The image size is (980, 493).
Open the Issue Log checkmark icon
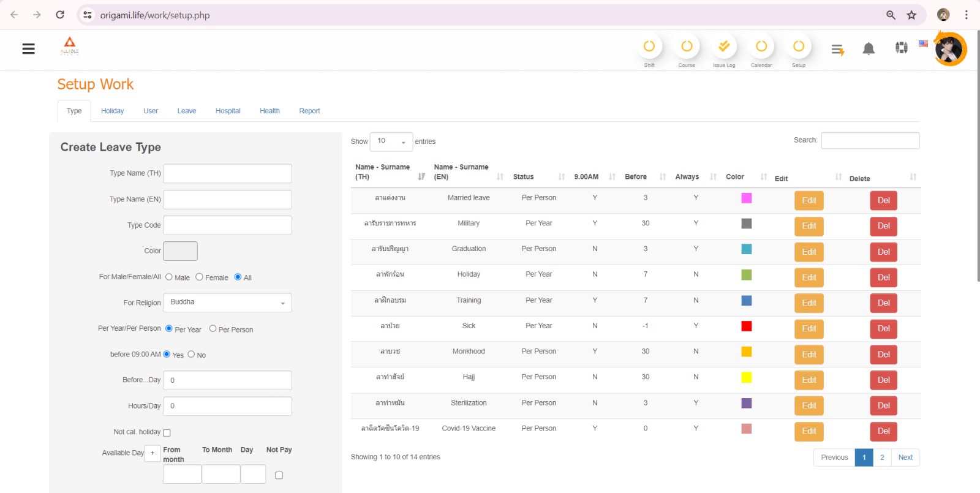[x=724, y=47]
